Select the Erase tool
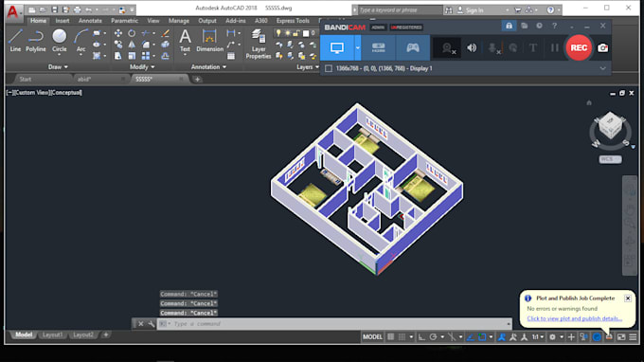 tap(165, 33)
